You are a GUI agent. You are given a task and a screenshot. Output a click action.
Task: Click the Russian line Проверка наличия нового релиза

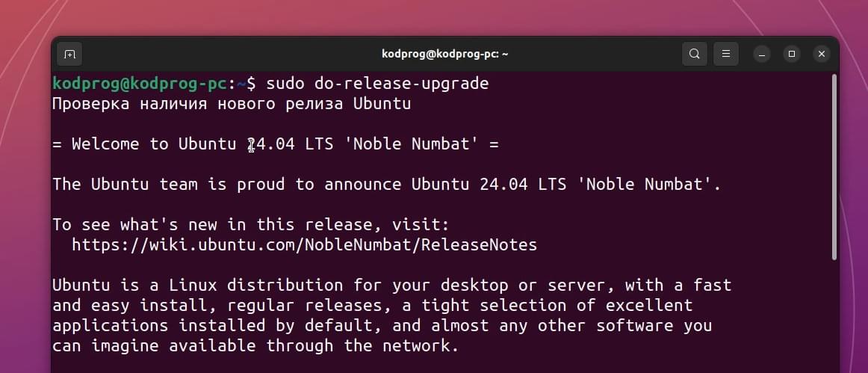(232, 104)
